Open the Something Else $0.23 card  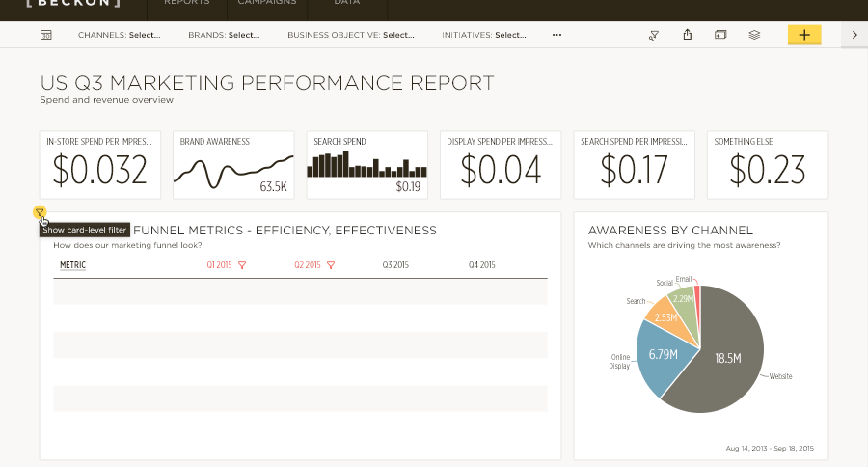(768, 165)
